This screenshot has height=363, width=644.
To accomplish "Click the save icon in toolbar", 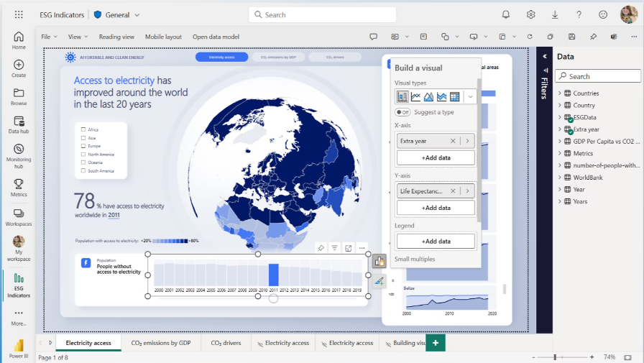I will coord(571,37).
